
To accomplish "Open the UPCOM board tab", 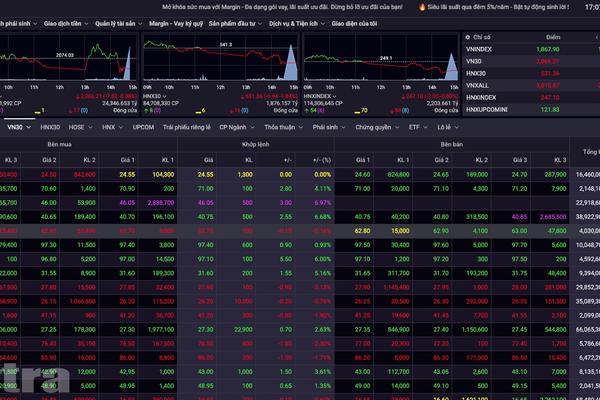I will click(x=143, y=128).
